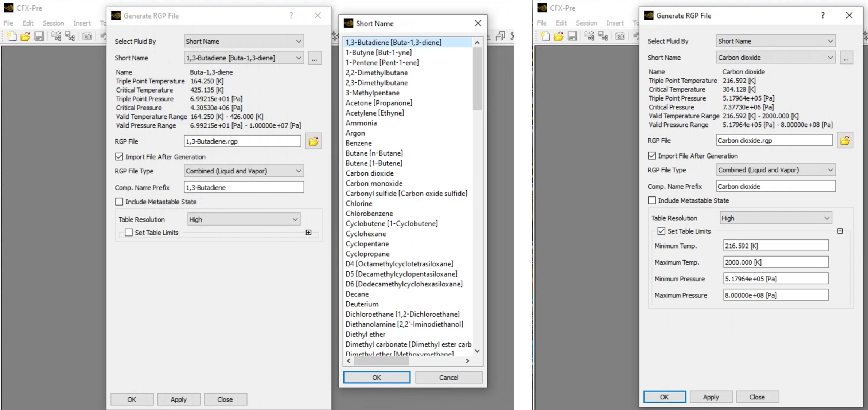Disable Set Table Limits checkbox
This screenshot has width=868, height=410.
662,231
